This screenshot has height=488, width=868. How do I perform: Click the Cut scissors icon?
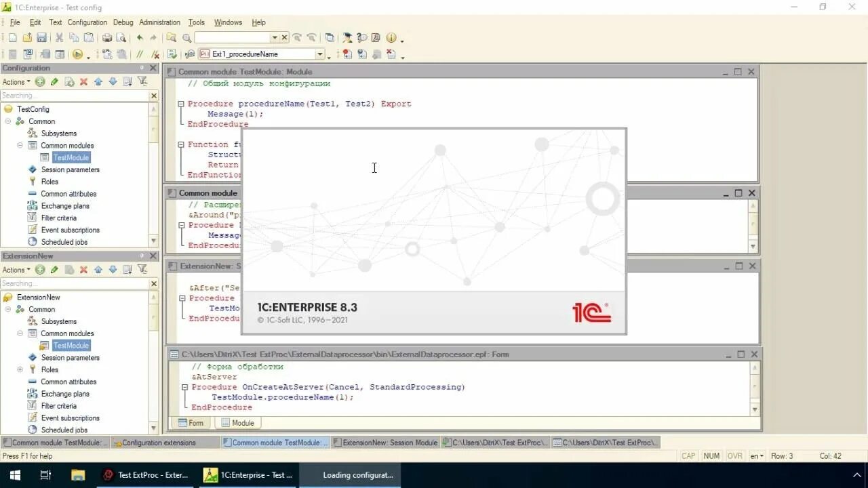point(59,38)
